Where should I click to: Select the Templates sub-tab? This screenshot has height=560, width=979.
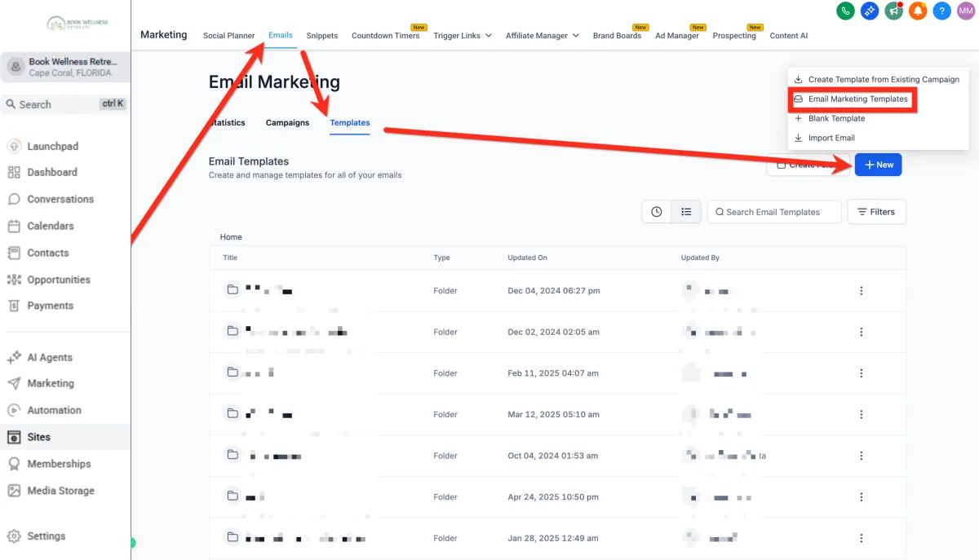[x=350, y=123]
